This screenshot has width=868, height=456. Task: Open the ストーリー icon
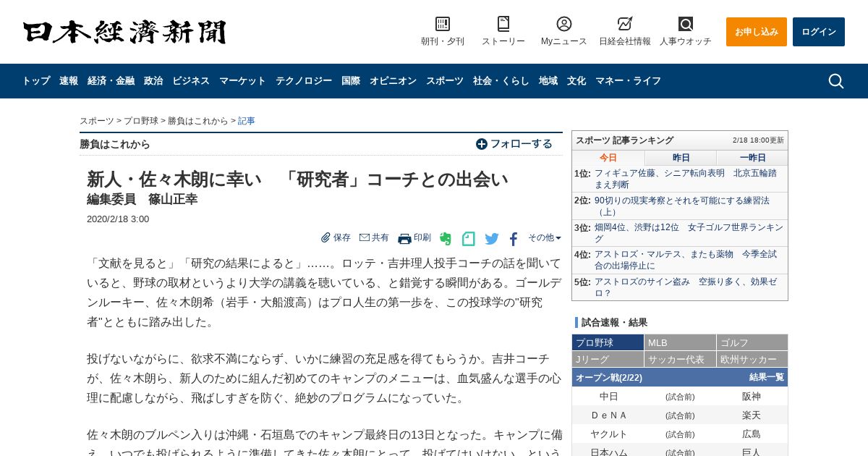(503, 24)
